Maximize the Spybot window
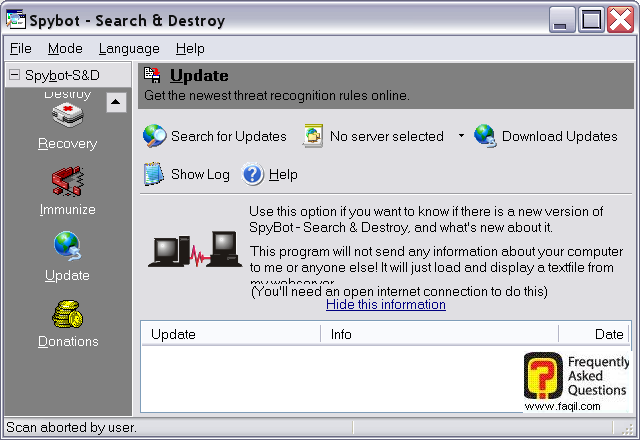Screen dimensions: 640x440 [591, 19]
